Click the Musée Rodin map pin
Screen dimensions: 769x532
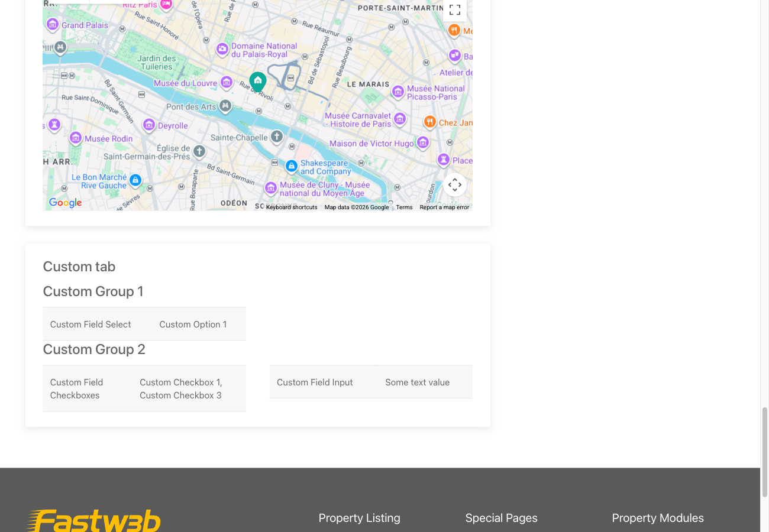[75, 138]
